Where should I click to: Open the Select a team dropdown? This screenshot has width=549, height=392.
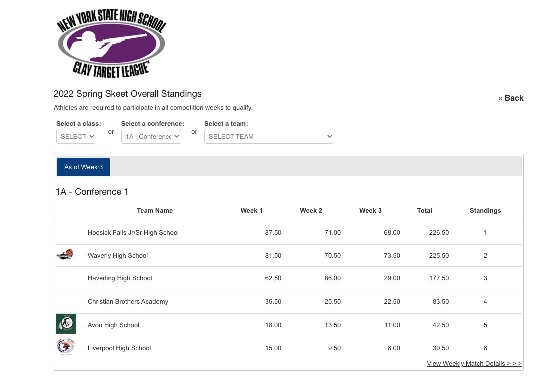pyautogui.click(x=269, y=136)
